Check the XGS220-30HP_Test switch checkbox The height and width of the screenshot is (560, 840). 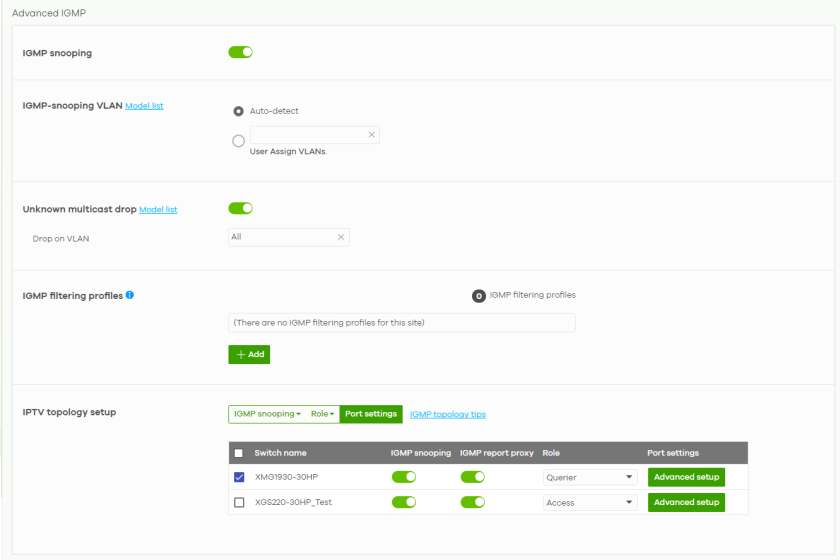(x=239, y=502)
